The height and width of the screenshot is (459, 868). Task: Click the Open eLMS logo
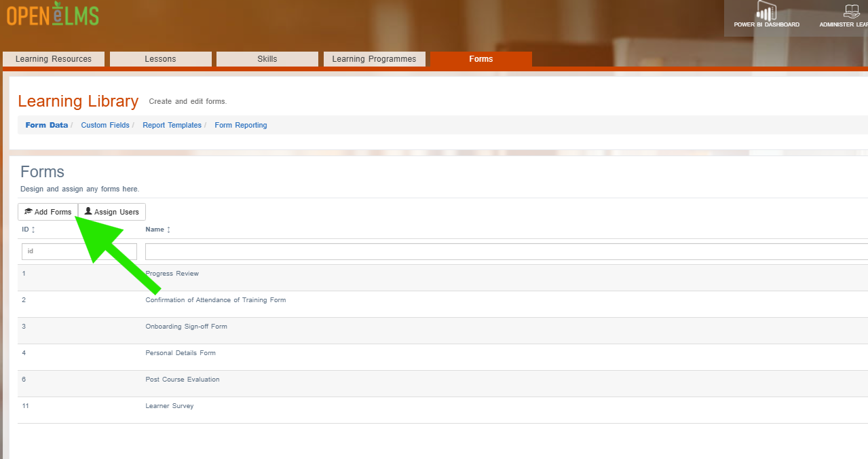coord(52,16)
